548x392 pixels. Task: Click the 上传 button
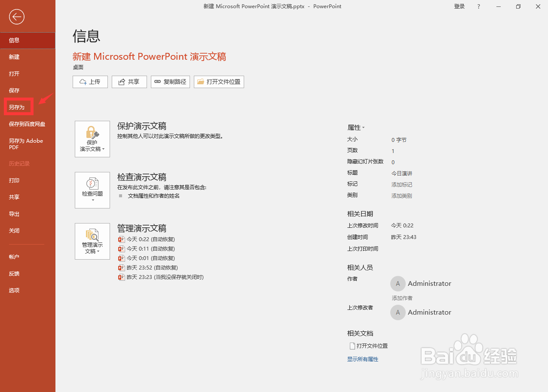pyautogui.click(x=90, y=82)
